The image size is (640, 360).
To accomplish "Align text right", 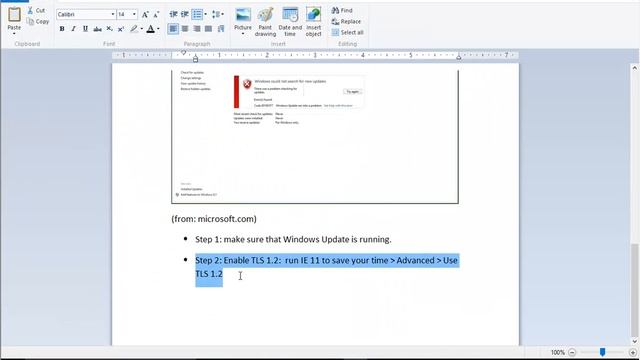I will (x=197, y=29).
